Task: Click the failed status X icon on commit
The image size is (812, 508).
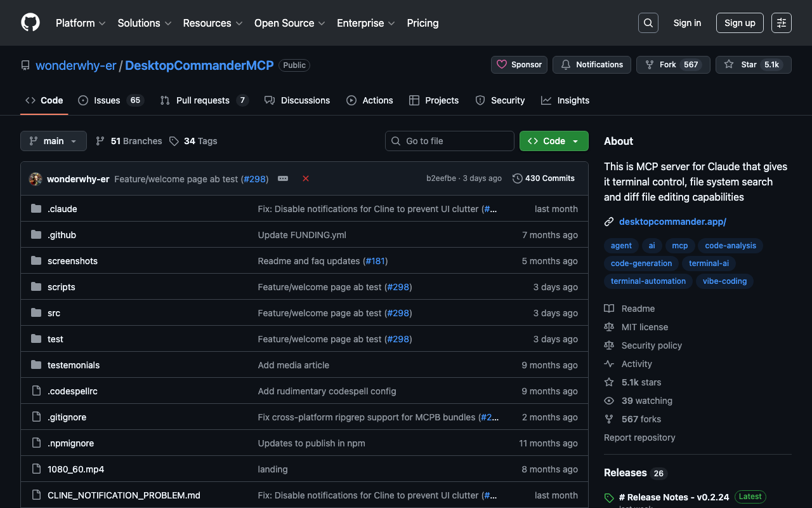Action: point(306,178)
